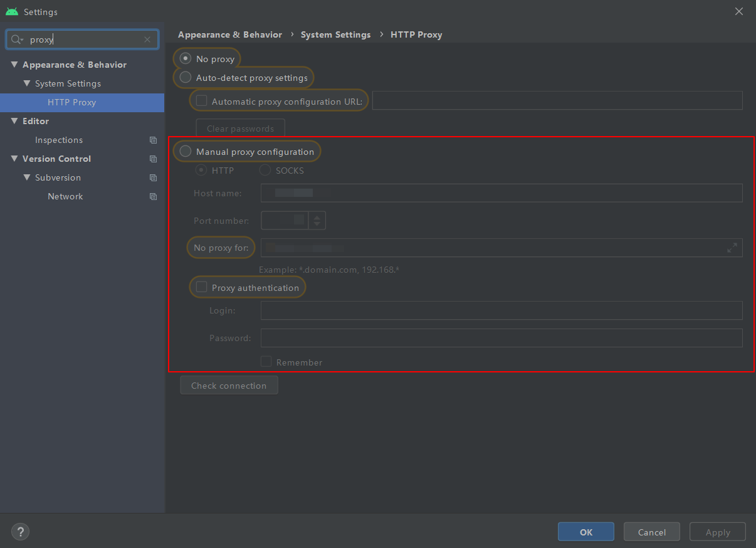Viewport: 756px width, 548px height.
Task: Select the HTTP proxy type radio
Action: pyautogui.click(x=202, y=170)
